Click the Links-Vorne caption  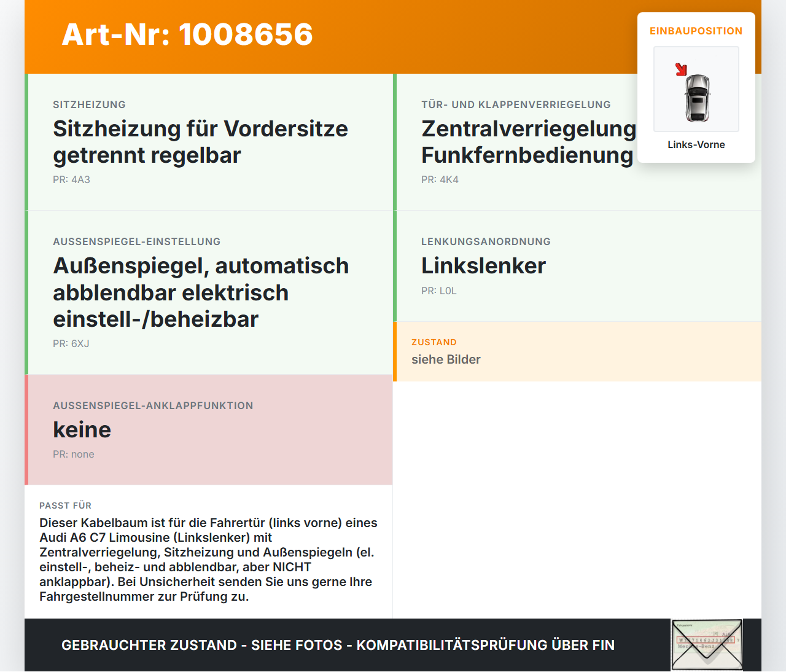[696, 144]
